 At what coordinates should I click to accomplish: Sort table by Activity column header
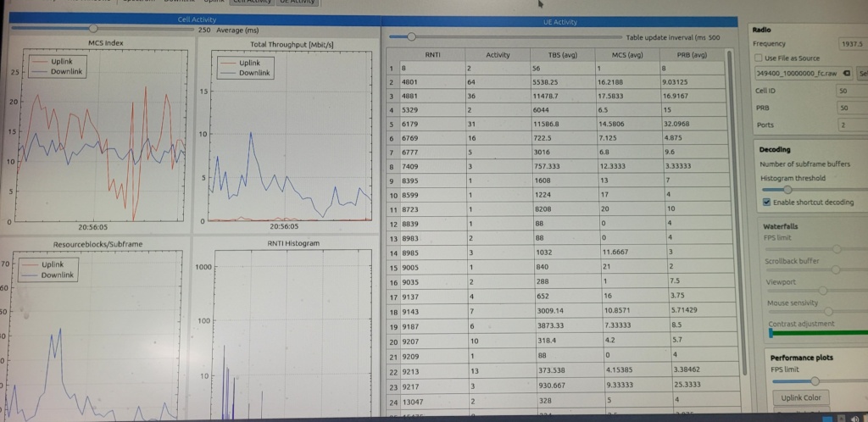[498, 55]
